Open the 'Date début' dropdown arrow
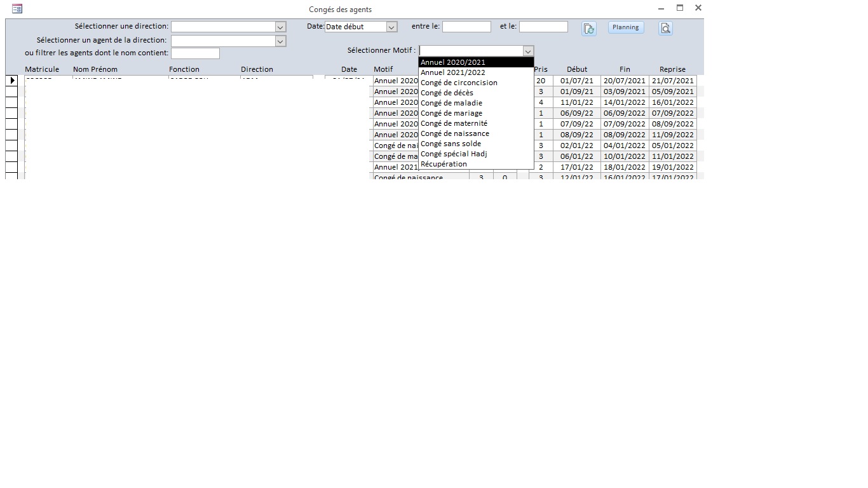868x488 pixels. coord(391,27)
